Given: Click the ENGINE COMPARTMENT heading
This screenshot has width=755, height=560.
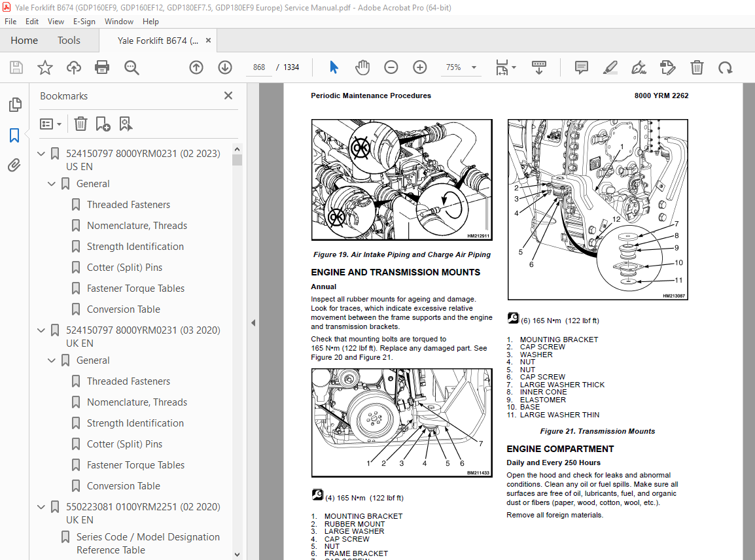Looking at the screenshot, I should [x=560, y=449].
